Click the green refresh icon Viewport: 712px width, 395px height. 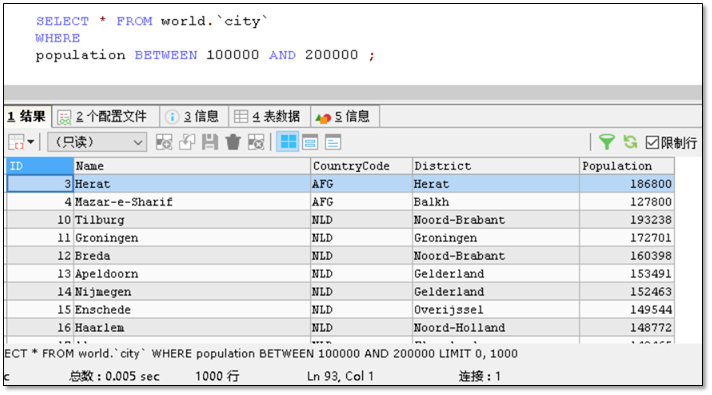click(x=630, y=142)
